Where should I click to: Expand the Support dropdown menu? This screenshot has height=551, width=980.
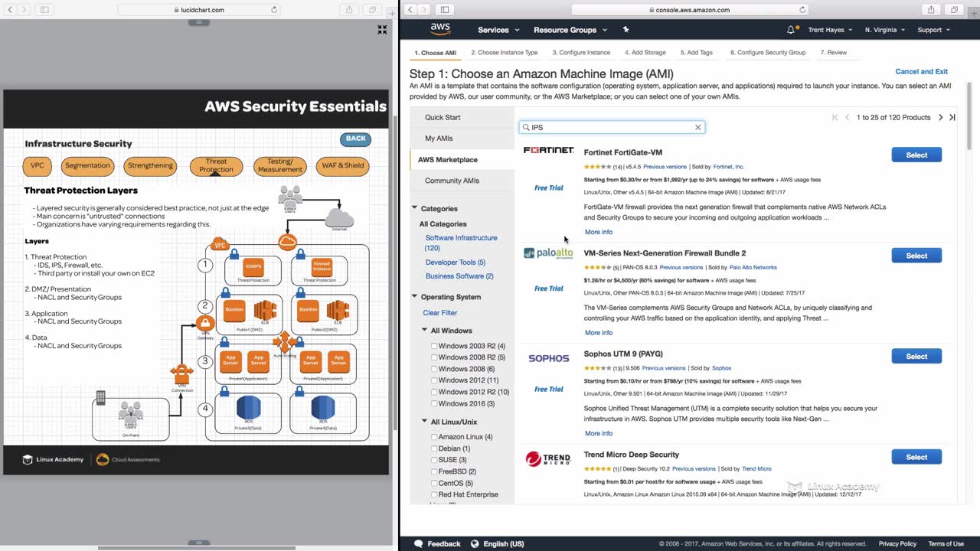933,30
